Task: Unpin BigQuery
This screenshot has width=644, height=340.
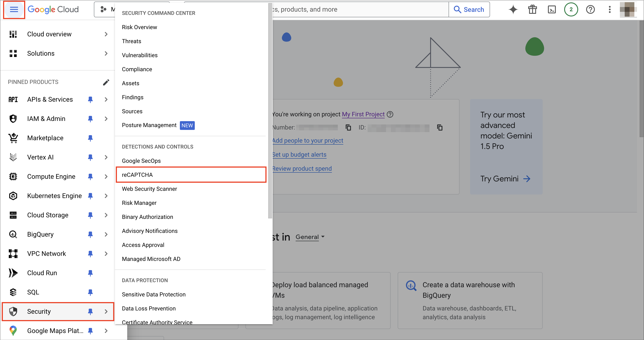Action: click(x=90, y=234)
